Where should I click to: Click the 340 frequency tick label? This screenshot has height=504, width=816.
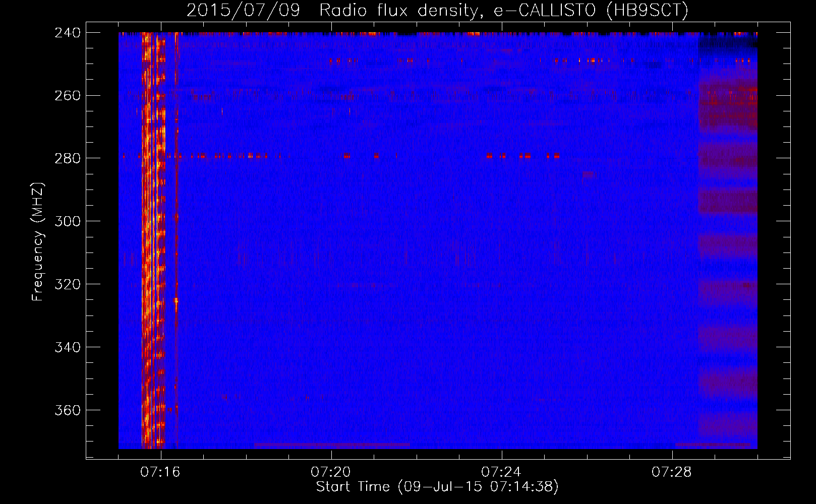[x=67, y=347]
